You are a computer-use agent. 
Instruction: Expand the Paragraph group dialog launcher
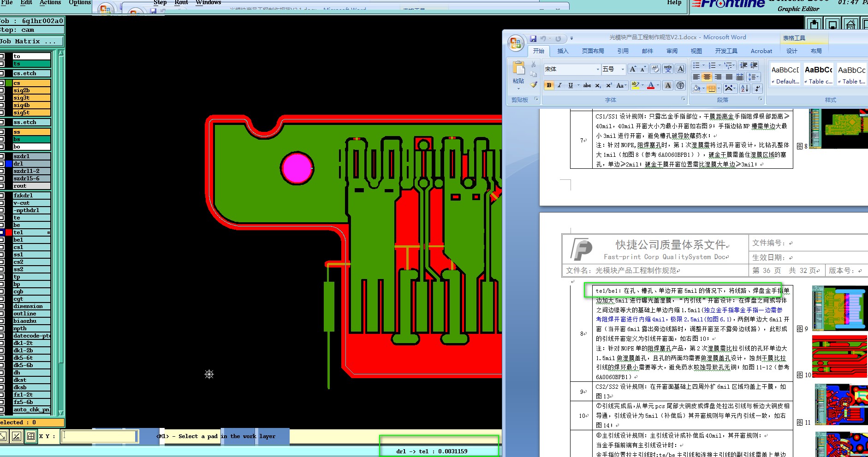pyautogui.click(x=760, y=99)
